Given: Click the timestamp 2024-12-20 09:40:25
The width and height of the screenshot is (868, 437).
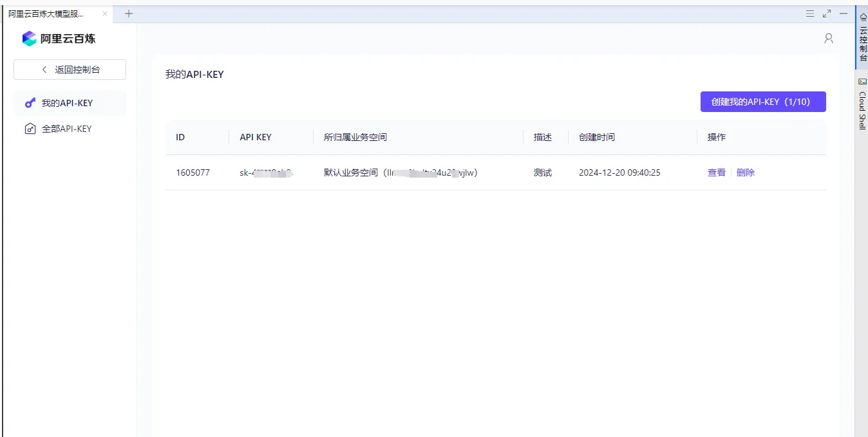Looking at the screenshot, I should point(619,172).
